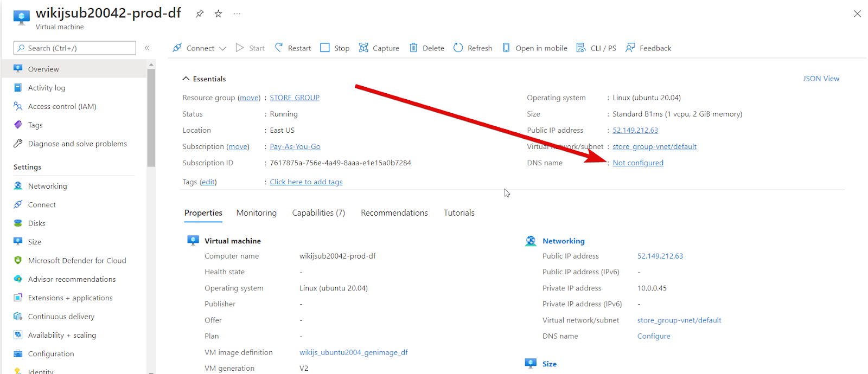Open Networking store_group-vnet/default subnet link
Viewport: 868px width, 374px height.
pos(679,320)
